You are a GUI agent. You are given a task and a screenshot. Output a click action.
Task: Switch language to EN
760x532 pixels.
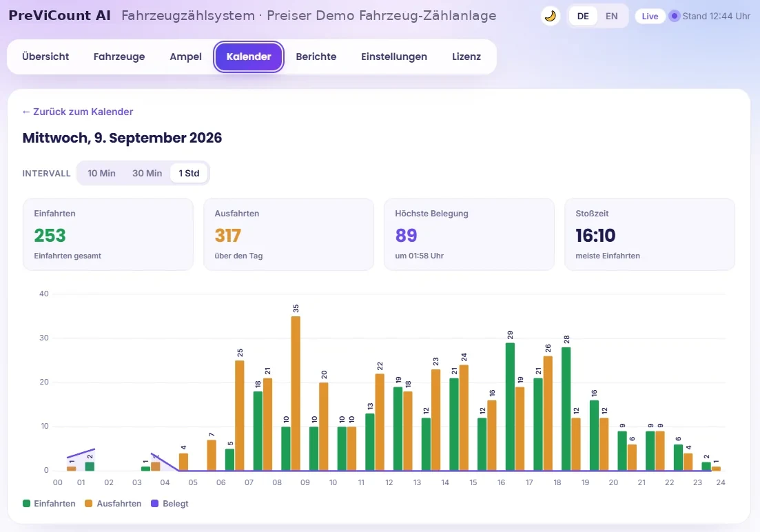pyautogui.click(x=612, y=16)
